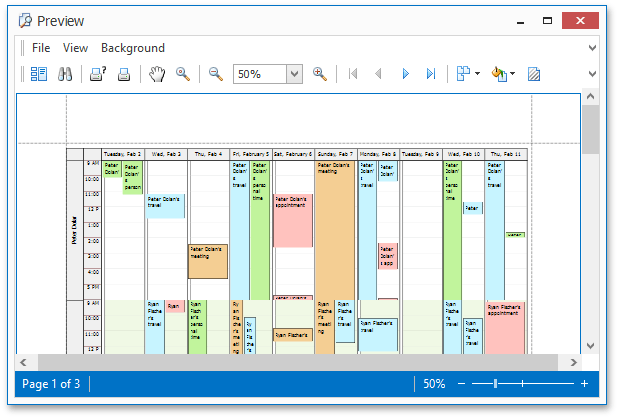Select the Hand tool
The image size is (620, 420).
(x=157, y=74)
